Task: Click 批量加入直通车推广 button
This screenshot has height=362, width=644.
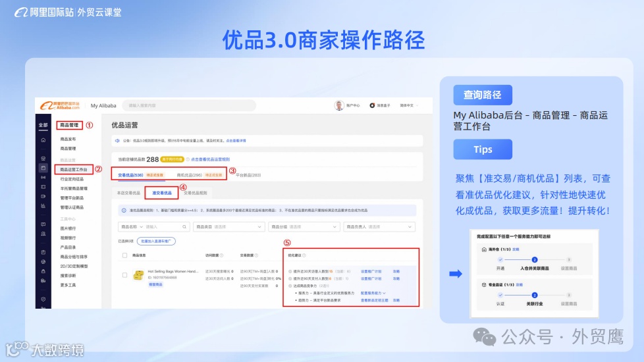Action: pos(156,242)
